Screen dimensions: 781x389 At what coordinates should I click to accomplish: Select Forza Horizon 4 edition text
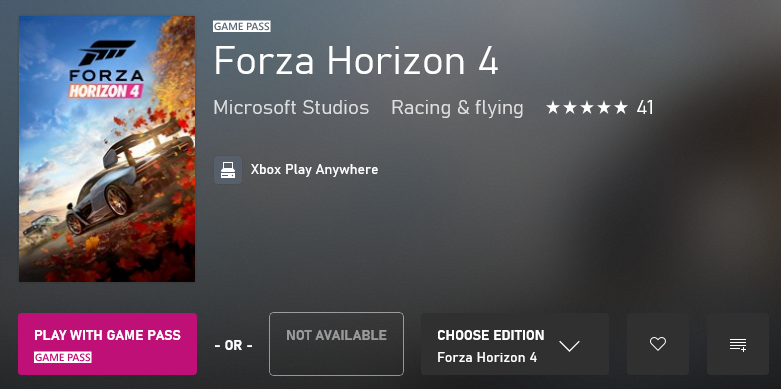[x=487, y=358]
